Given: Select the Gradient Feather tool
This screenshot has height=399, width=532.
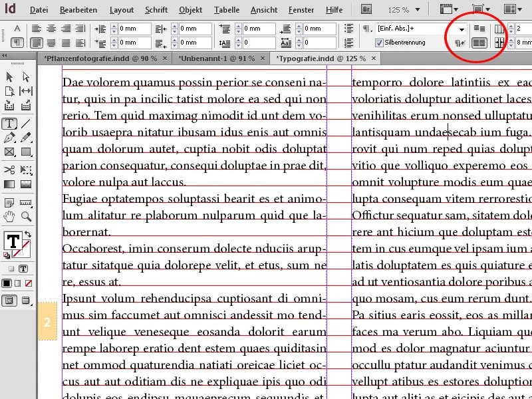Looking at the screenshot, I should point(26,184).
